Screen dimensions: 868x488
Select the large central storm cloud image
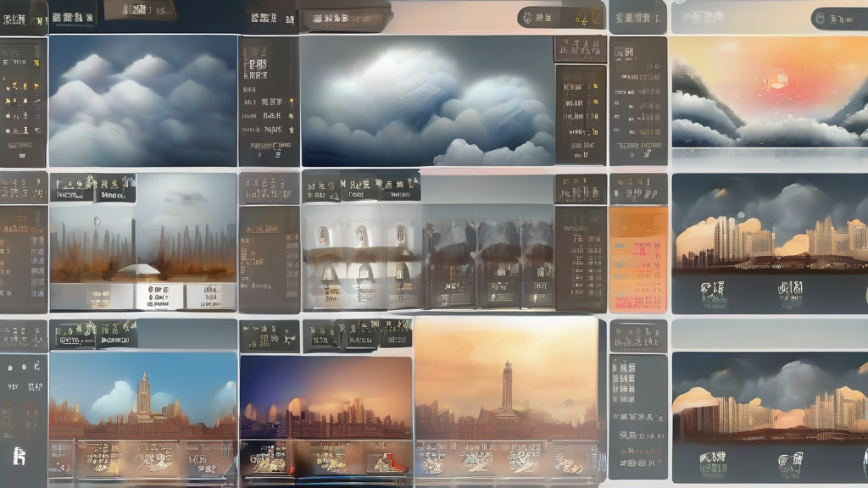427,100
